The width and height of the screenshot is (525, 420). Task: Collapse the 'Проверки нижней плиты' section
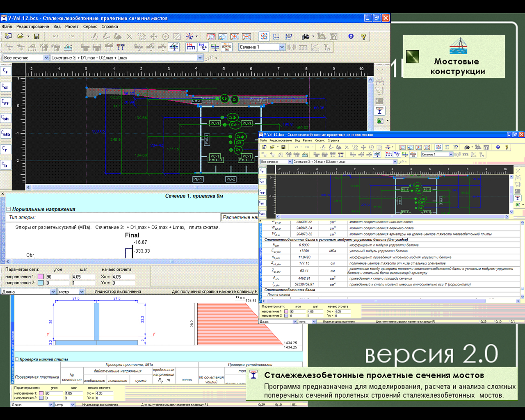click(17, 359)
